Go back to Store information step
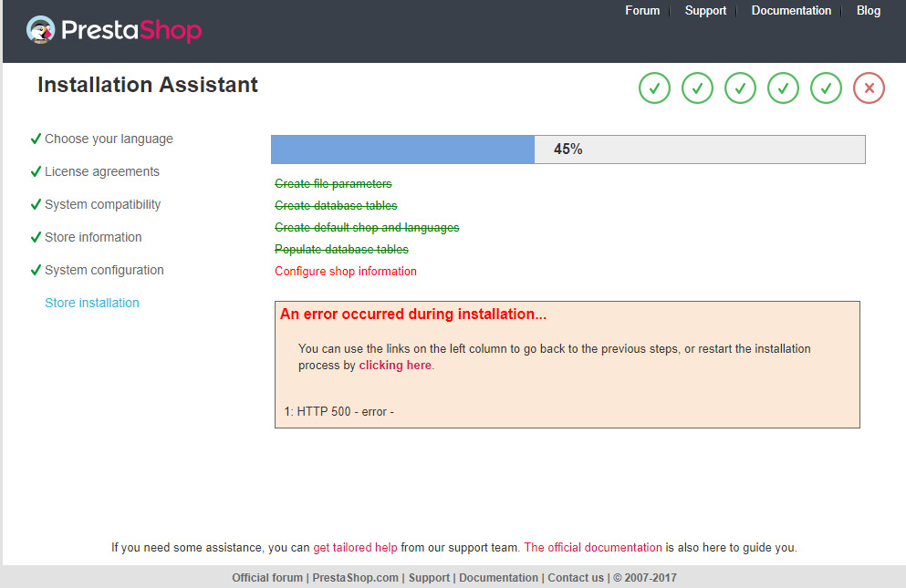The width and height of the screenshot is (906, 588). click(93, 237)
